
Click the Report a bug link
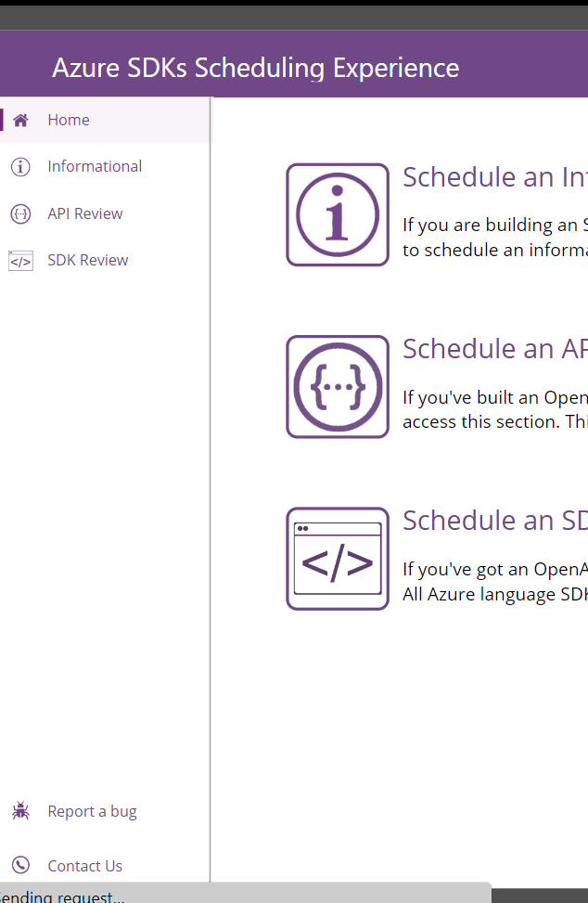92,810
